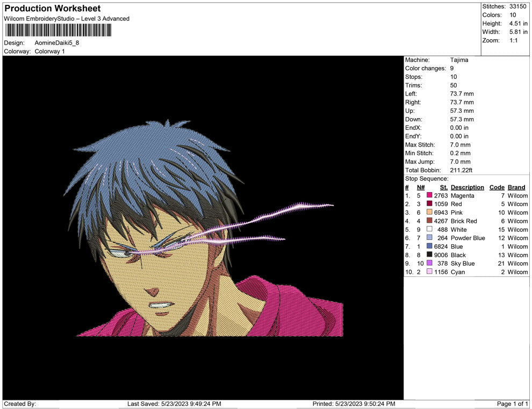Click the White color swatch

[429, 229]
